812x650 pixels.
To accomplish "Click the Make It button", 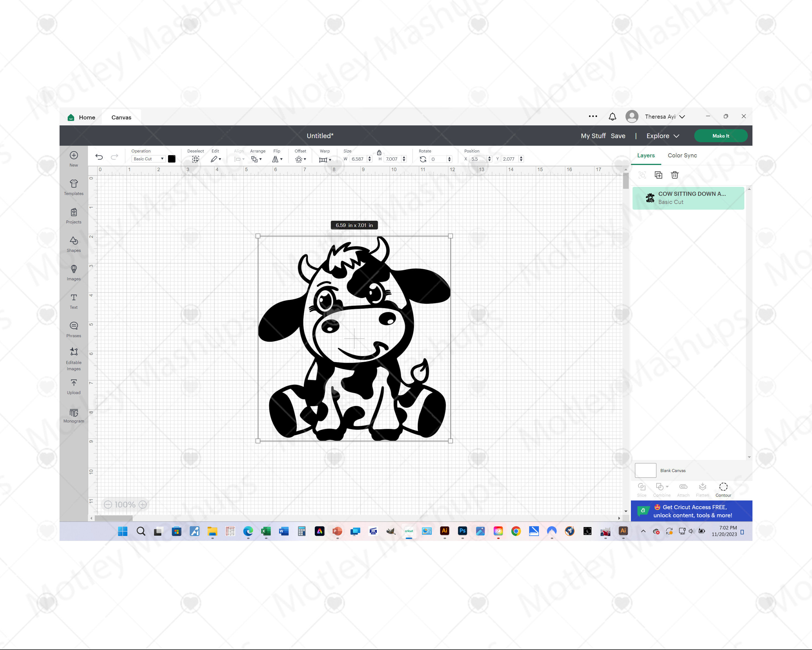I will 720,136.
